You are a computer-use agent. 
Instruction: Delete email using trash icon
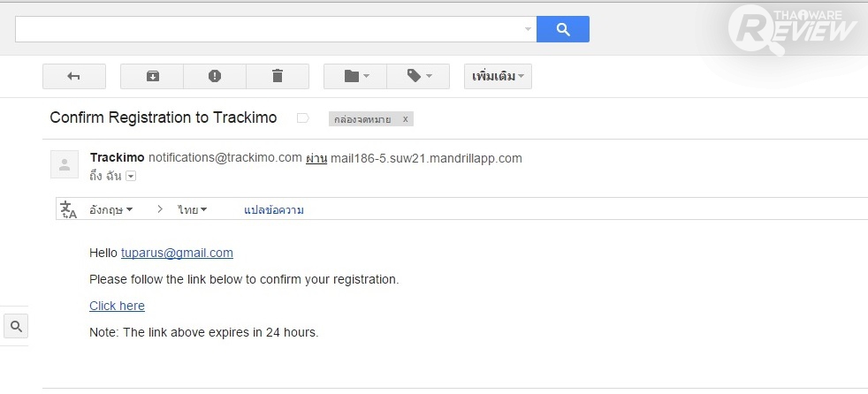pos(278,76)
